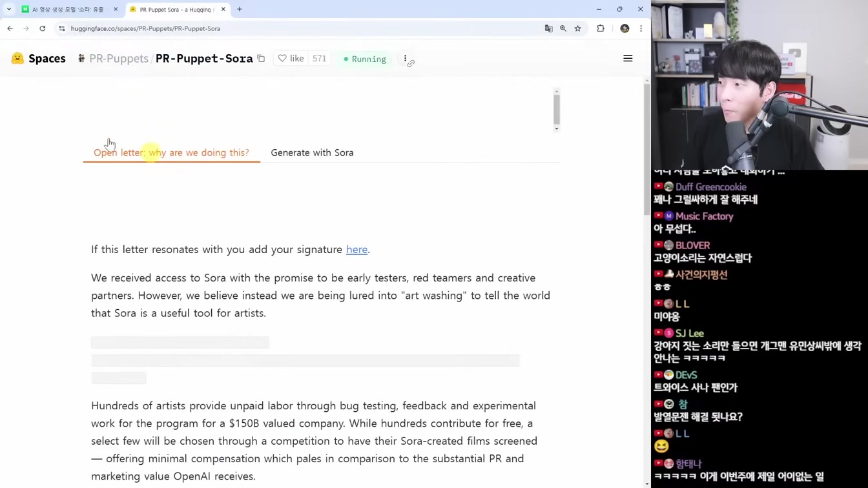Open the Chrome three-dot menu
Screen dimensions: 868x488
641,28
